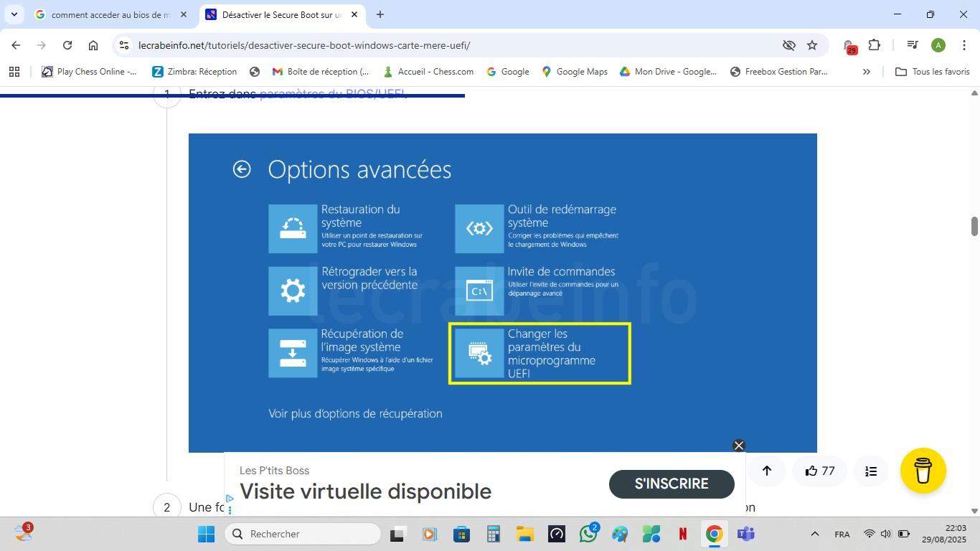Screen dimensions: 980x551
Task: Open the media control icon in the toolbar
Action: click(912, 45)
